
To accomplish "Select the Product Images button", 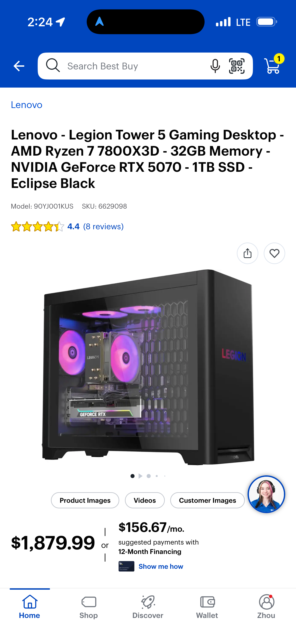I will tap(85, 500).
